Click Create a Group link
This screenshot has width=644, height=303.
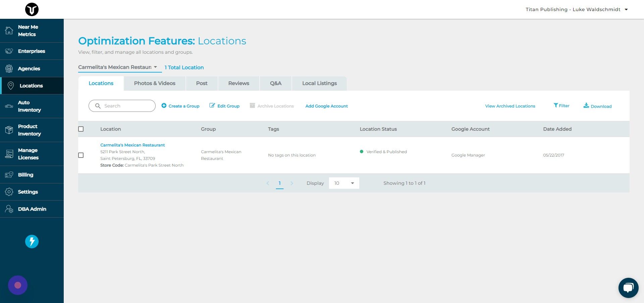point(184,106)
